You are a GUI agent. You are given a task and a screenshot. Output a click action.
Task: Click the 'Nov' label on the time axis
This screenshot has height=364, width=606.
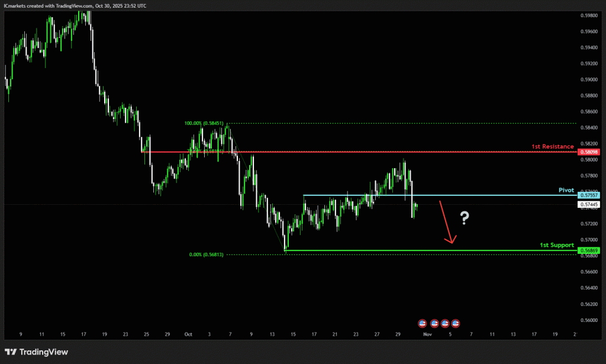point(428,334)
